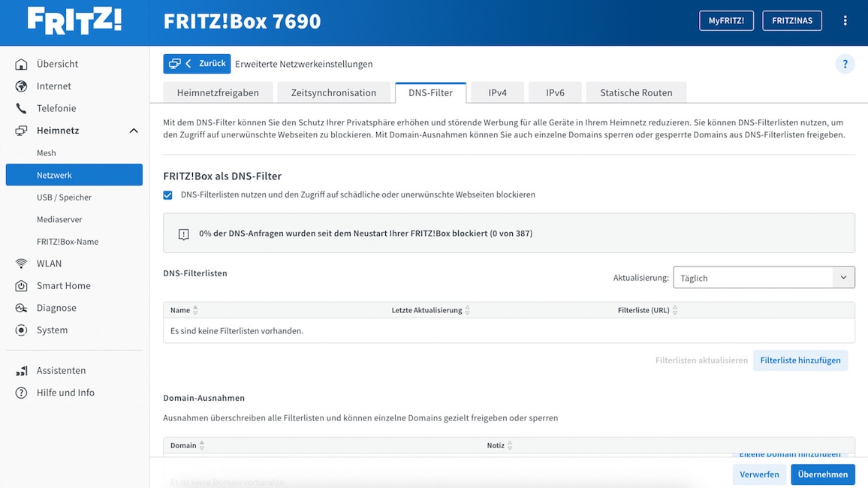Click the FRITZ!NAS button
The image size is (868, 488).
click(792, 20)
